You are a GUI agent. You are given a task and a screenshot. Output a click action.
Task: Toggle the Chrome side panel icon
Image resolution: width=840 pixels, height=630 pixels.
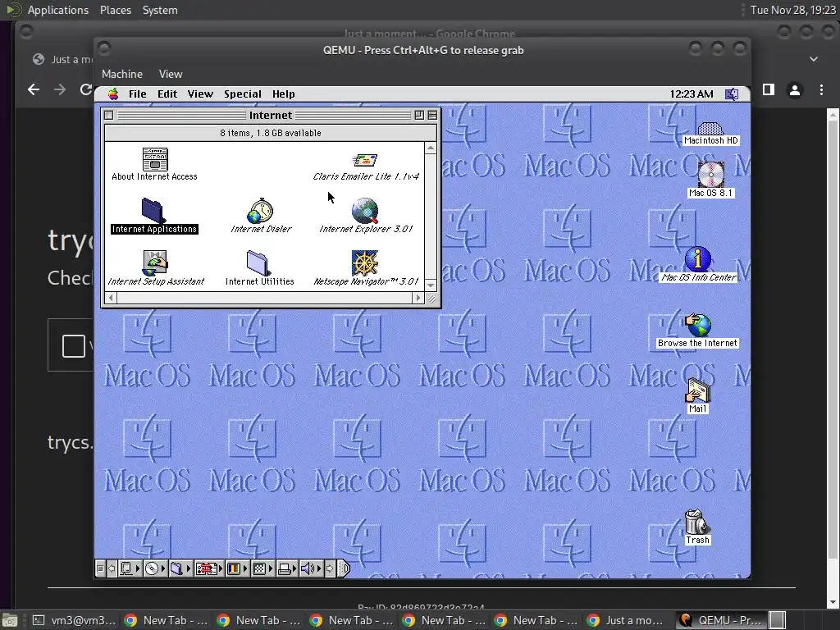[x=768, y=89]
